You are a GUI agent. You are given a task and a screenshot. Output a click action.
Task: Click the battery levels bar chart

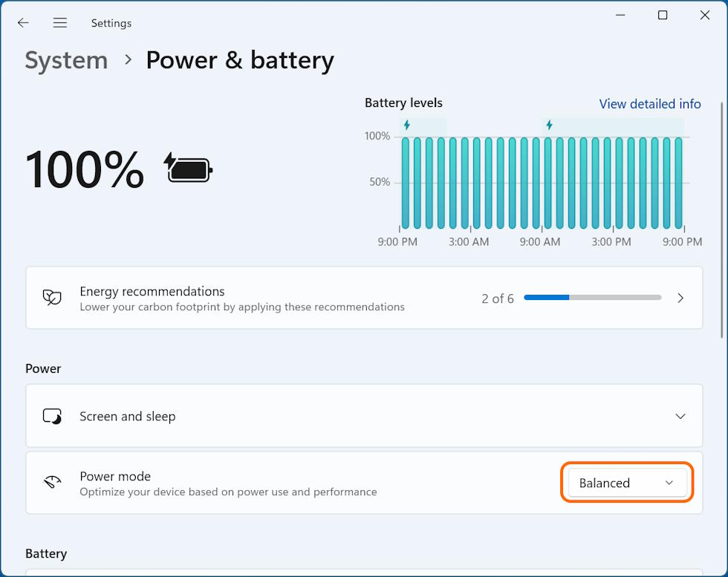[x=542, y=183]
